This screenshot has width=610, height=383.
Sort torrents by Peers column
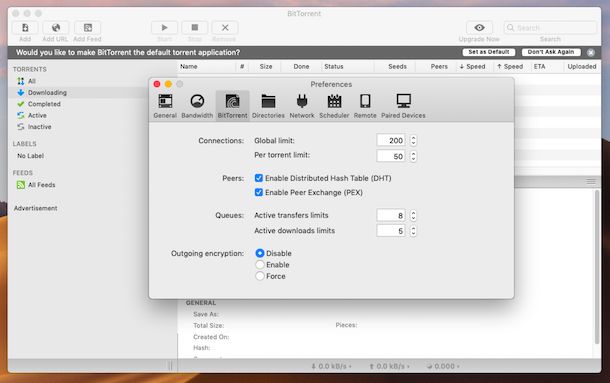436,67
